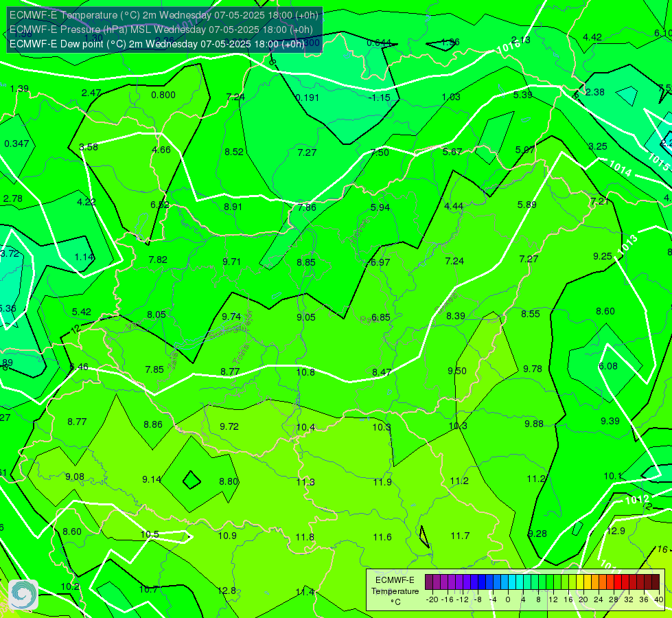The height and width of the screenshot is (618, 672).
Task: Click the 10.4 dew point value
Action: (x=305, y=428)
